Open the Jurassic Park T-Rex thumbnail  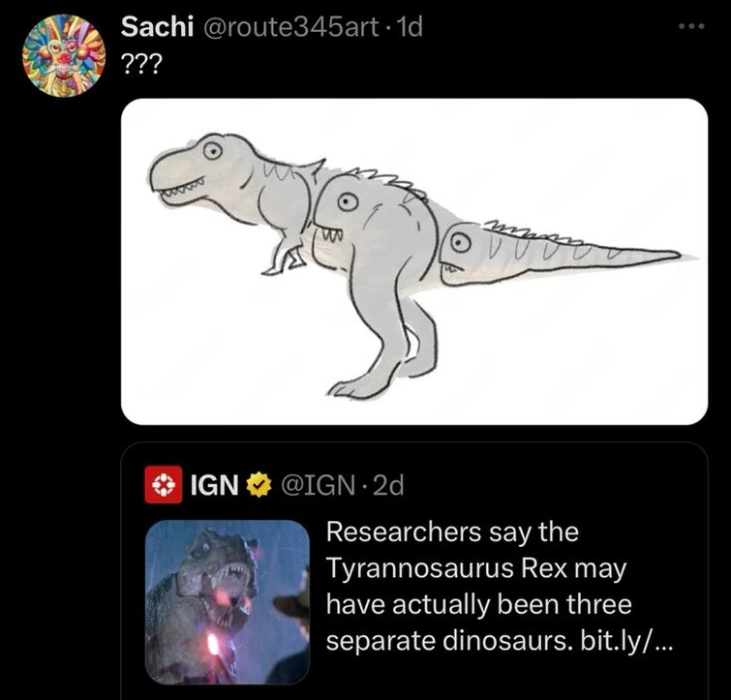[227, 602]
